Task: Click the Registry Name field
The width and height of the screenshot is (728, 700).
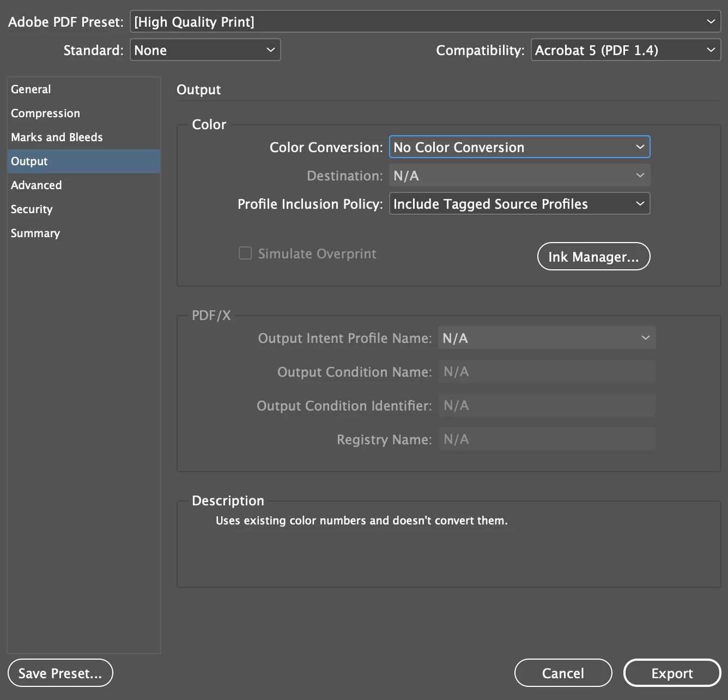Action: [547, 439]
